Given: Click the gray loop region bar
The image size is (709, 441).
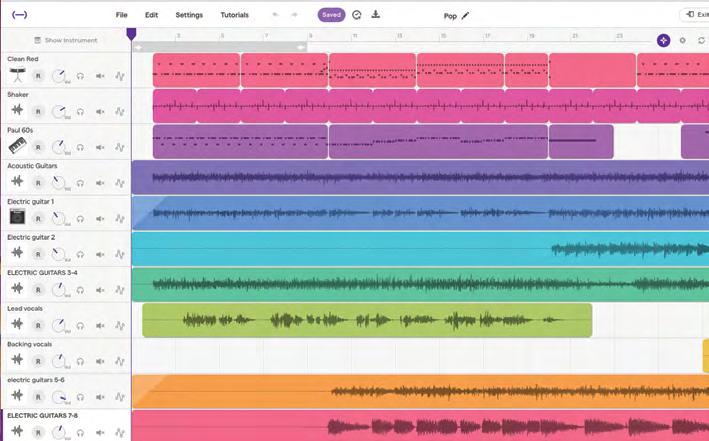Looking at the screenshot, I should (220, 47).
